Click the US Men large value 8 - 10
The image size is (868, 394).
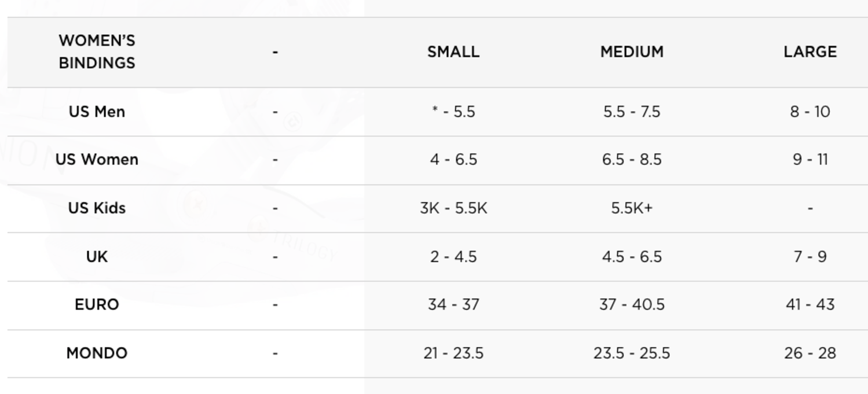810,112
